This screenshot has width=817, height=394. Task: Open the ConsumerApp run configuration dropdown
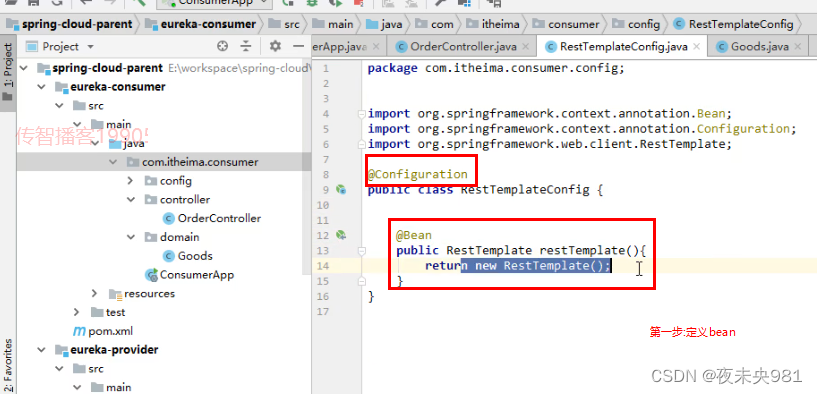pyautogui.click(x=215, y=3)
